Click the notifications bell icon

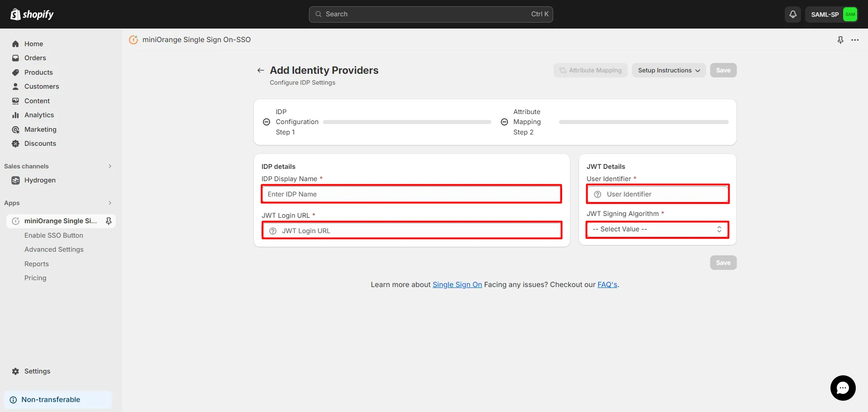[x=792, y=14]
